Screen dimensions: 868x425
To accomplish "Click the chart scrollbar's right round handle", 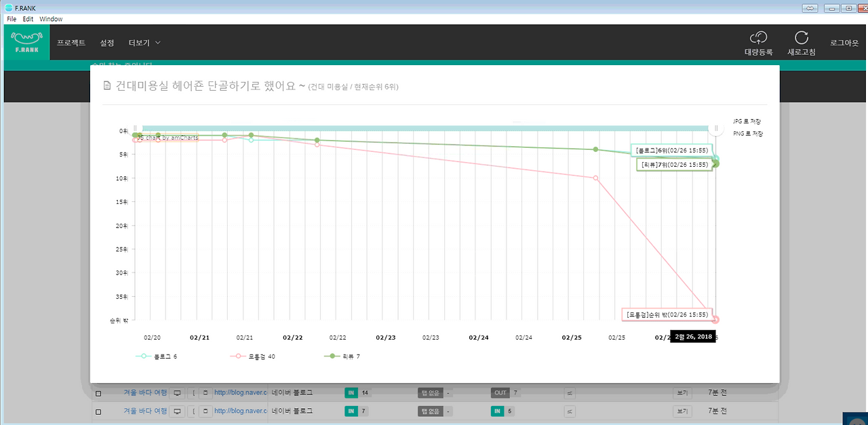I will 716,128.
